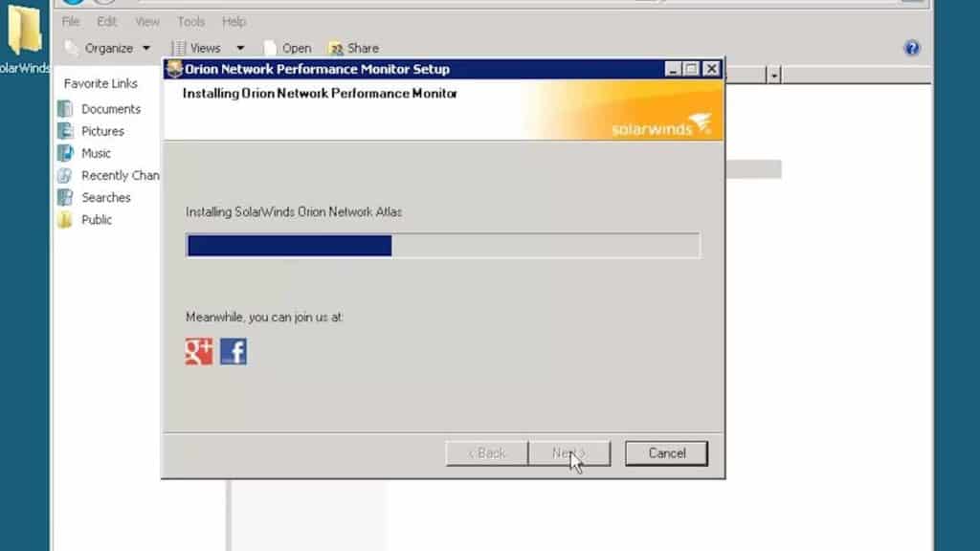The image size is (980, 551).
Task: Click the disabled Back button
Action: 487,453
